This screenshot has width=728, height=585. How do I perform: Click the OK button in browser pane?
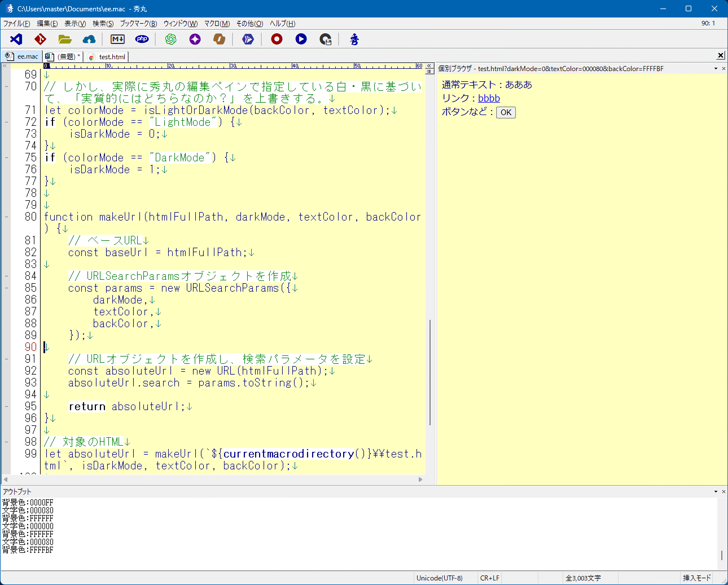505,113
